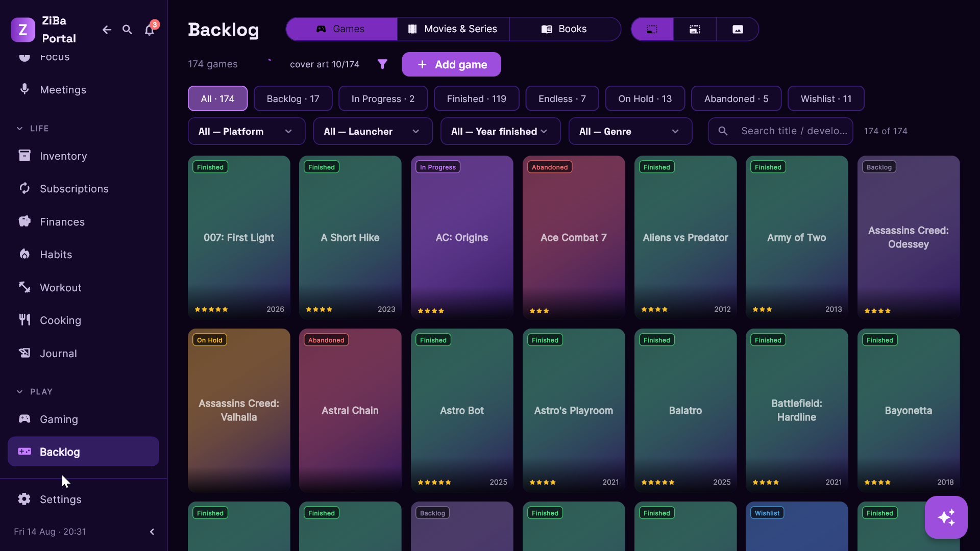Open Cooking in the sidebar

83,320
